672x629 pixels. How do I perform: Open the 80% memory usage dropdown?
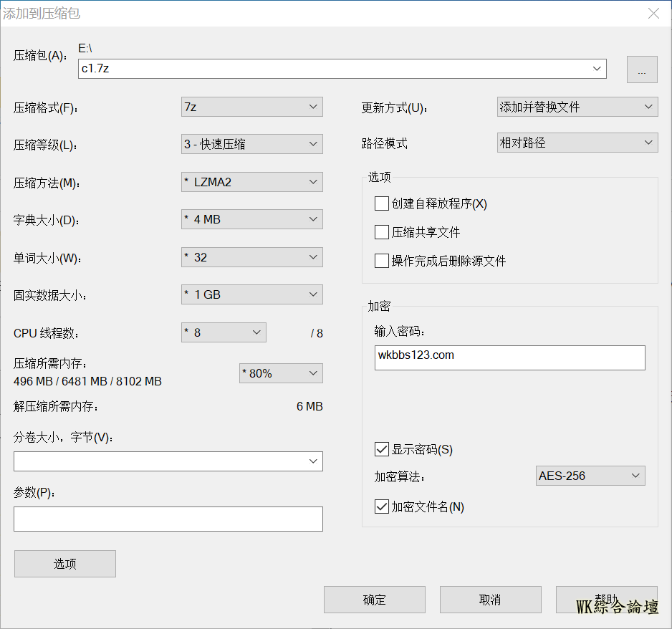281,373
